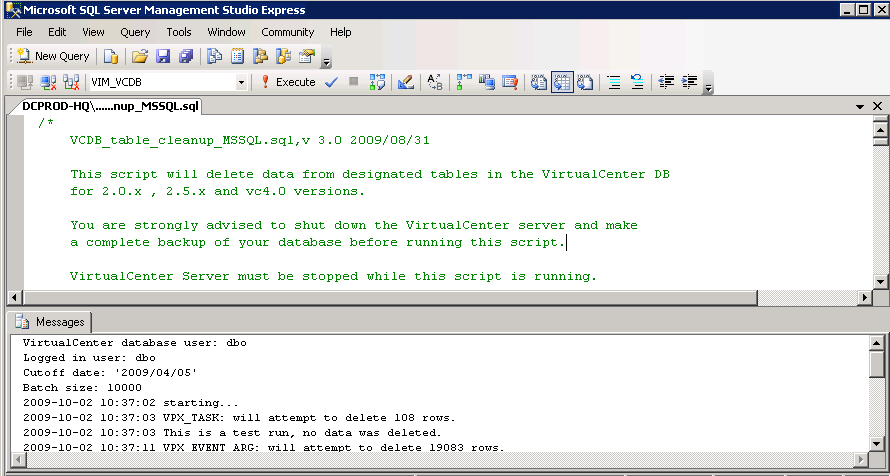The height and width of the screenshot is (476, 890).
Task: Click the editor vertical scrollbar up arrow
Action: (x=880, y=129)
